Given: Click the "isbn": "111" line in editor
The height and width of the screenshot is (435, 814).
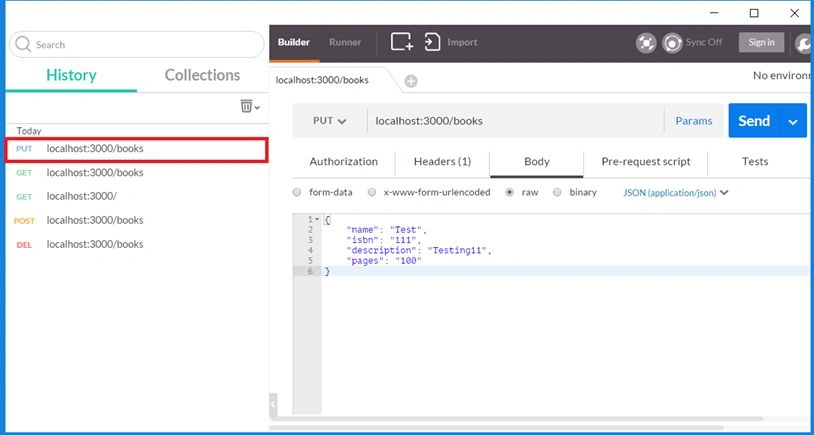Looking at the screenshot, I should tap(384, 240).
